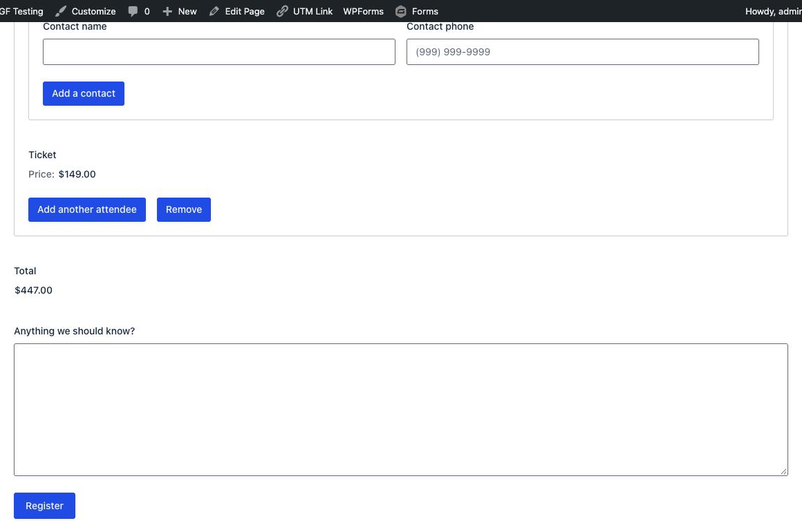Open the UTM Link menu item
Image resolution: width=802 pixels, height=532 pixels.
[305, 11]
